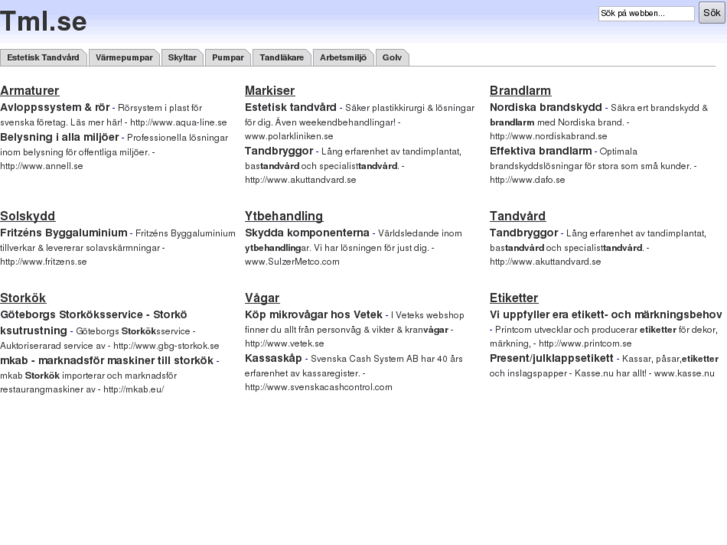This screenshot has width=727, height=545.
Task: Click 'mkab - marknadsför maskiner till storkök' link
Action: (x=107, y=360)
